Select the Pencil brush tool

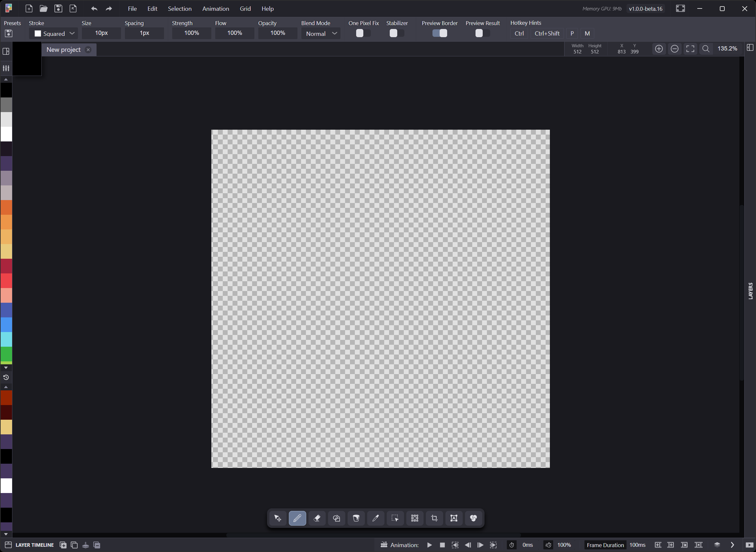click(x=297, y=518)
